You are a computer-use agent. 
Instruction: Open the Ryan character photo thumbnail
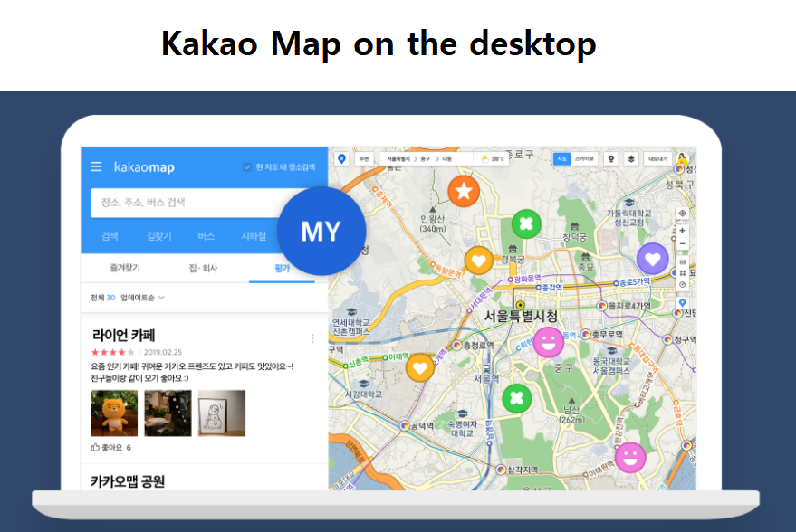click(116, 413)
